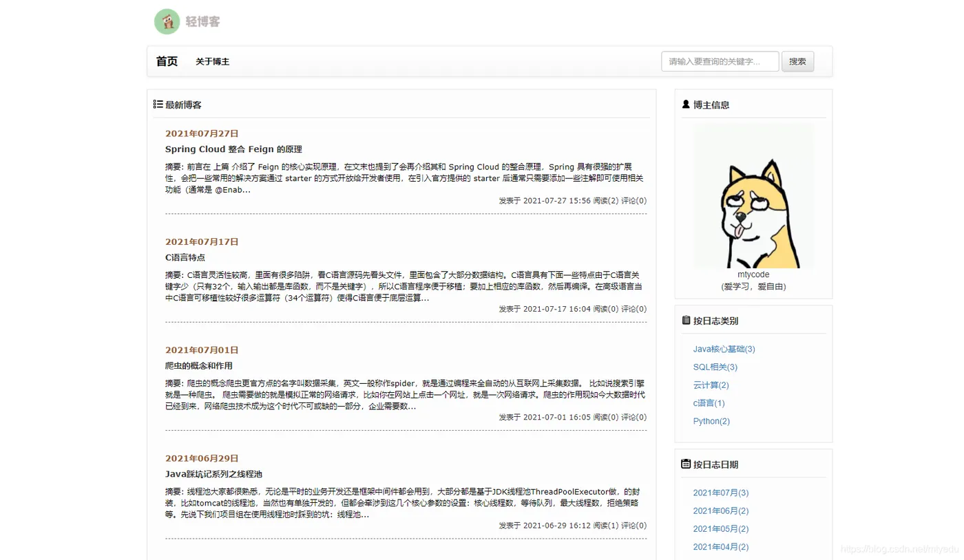
Task: Click the date heading 2021年07月17日
Action: point(202,241)
